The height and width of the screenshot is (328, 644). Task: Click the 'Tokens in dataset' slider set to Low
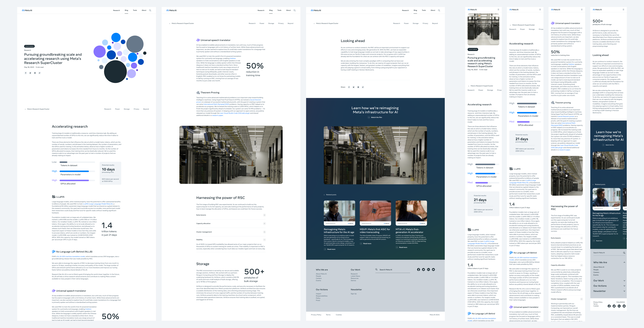(x=77, y=162)
